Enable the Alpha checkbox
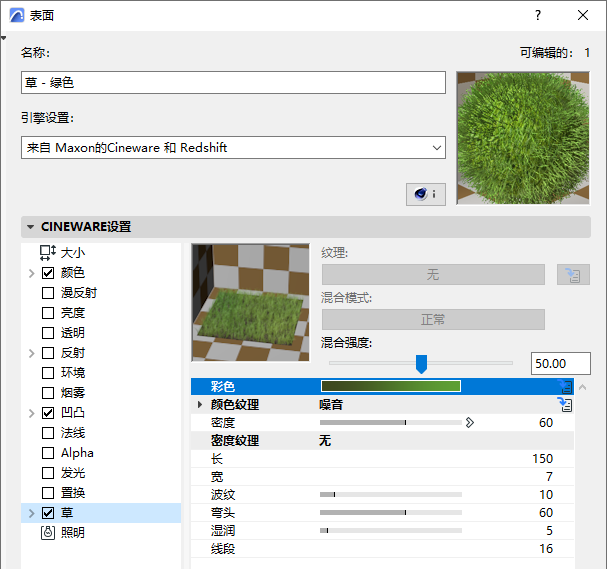This screenshot has width=607, height=569. pyautogui.click(x=48, y=453)
